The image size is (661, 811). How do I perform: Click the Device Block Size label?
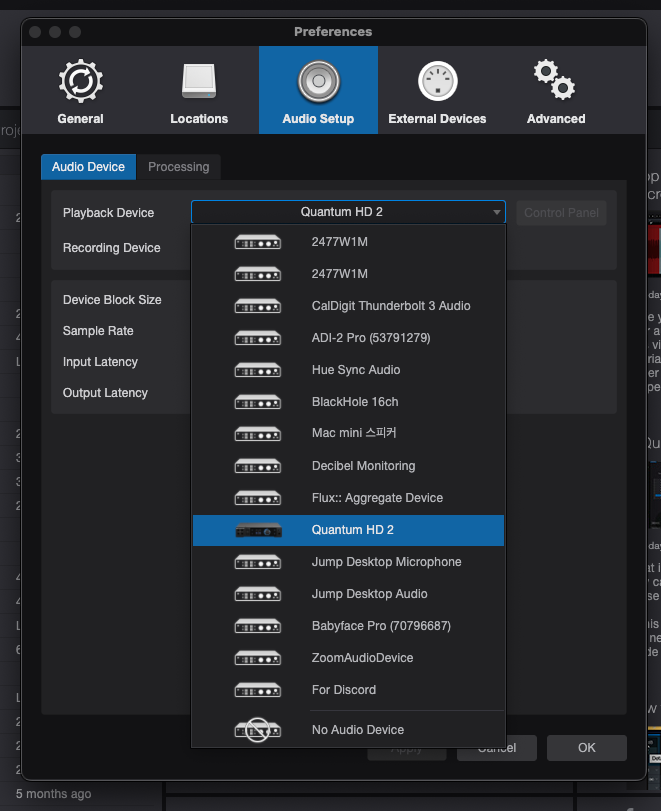click(112, 299)
